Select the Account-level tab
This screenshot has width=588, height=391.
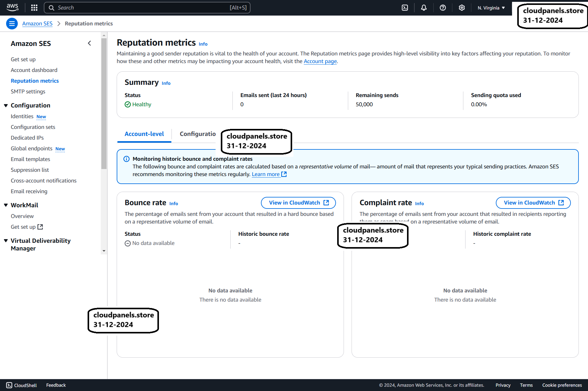pos(144,134)
